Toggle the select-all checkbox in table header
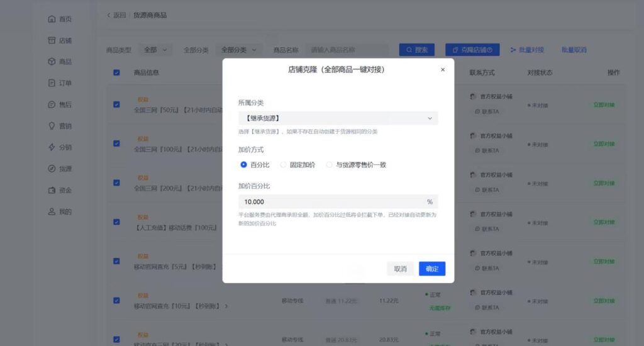 click(116, 73)
